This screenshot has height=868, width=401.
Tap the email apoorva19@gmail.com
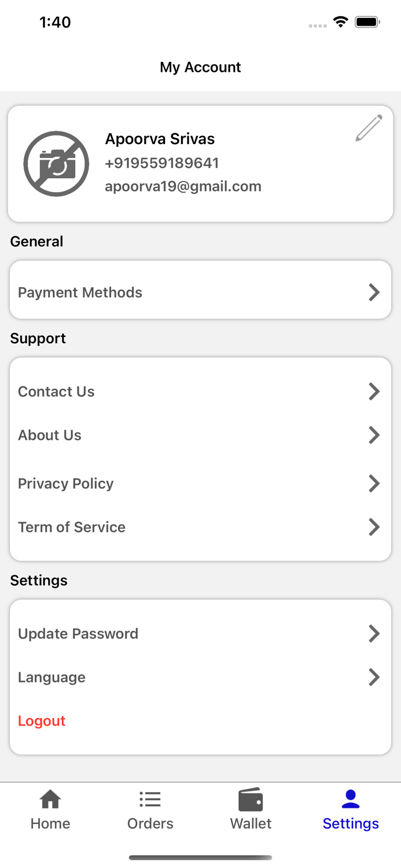click(x=183, y=186)
